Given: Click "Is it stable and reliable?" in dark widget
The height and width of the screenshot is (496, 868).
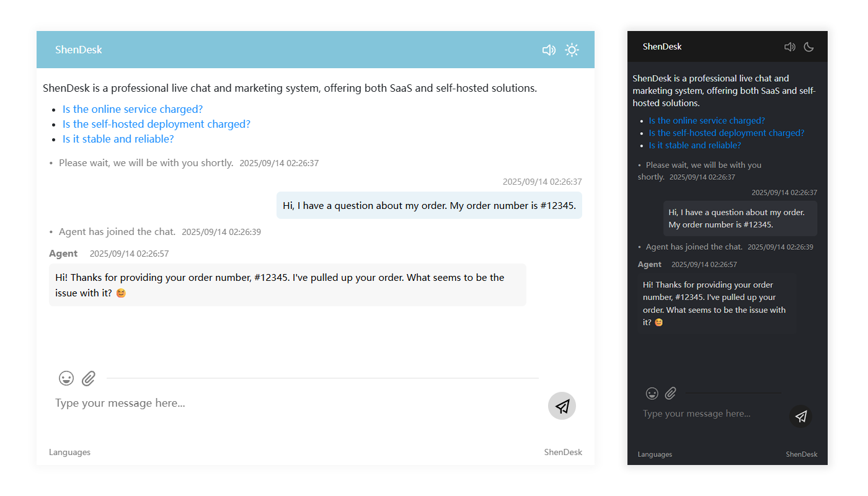Looking at the screenshot, I should [x=694, y=145].
